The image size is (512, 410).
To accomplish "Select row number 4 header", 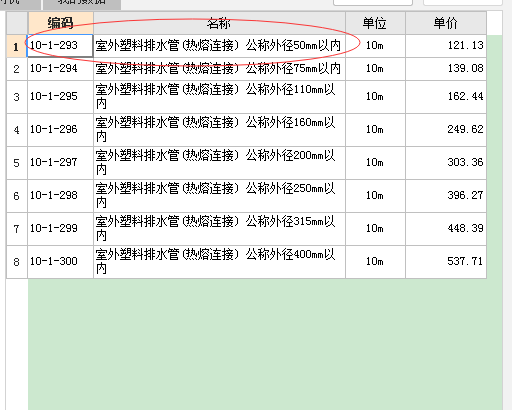I will (17, 130).
